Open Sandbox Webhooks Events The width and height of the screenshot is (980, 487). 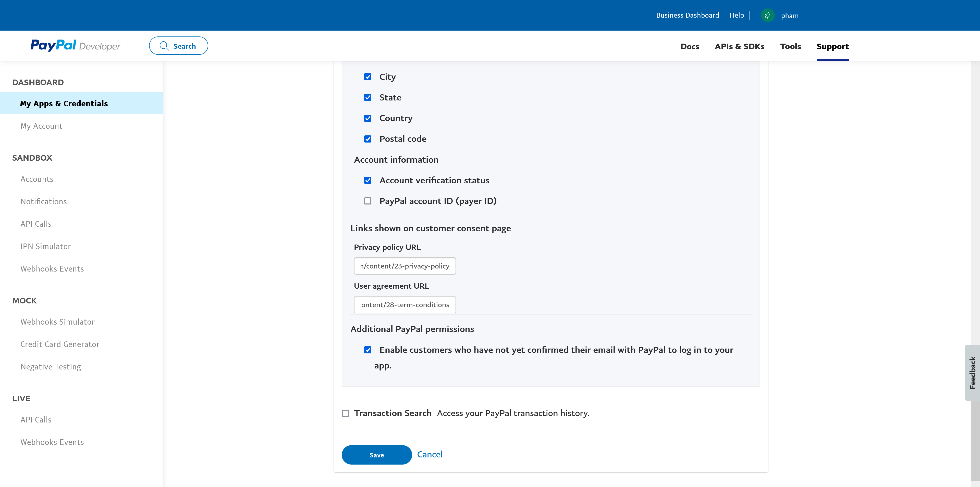click(52, 269)
